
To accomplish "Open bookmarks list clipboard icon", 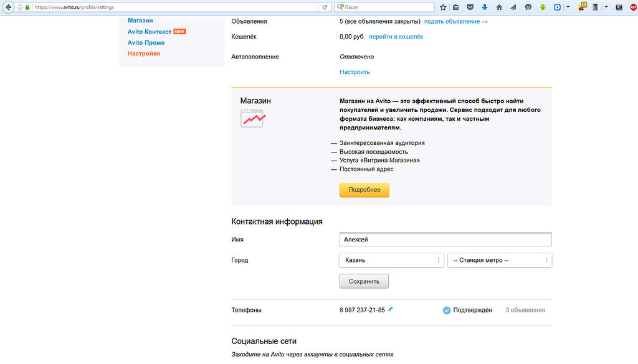I will 455,7.
